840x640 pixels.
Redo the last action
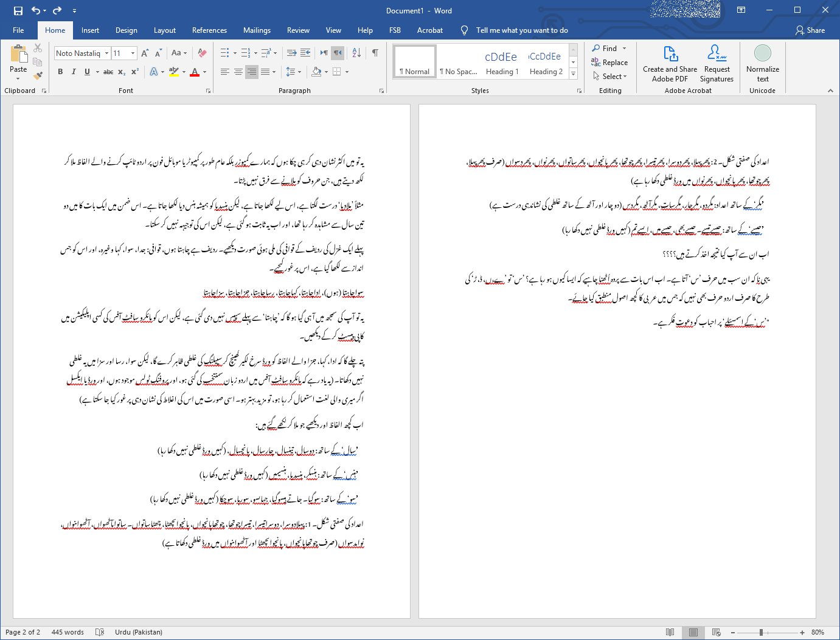pyautogui.click(x=57, y=11)
